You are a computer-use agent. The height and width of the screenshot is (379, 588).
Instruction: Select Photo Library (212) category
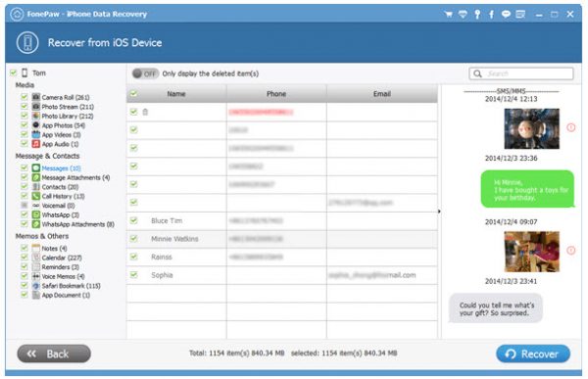click(68, 117)
